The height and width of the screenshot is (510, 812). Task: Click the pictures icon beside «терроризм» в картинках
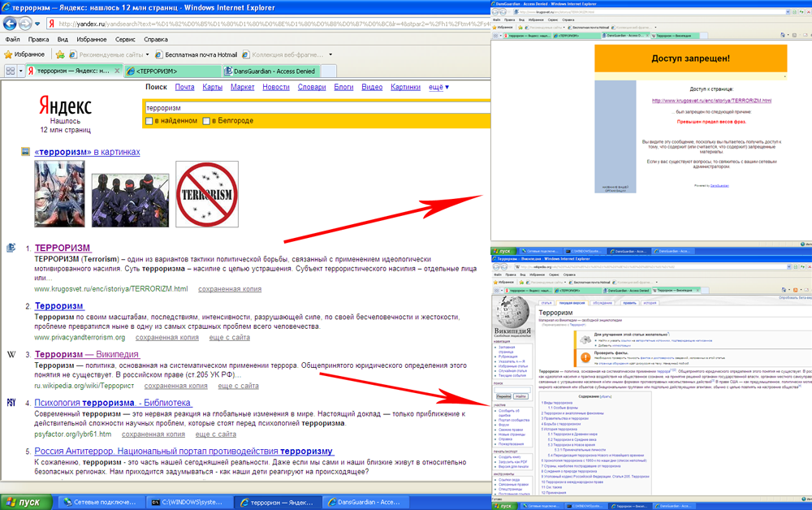pos(25,152)
